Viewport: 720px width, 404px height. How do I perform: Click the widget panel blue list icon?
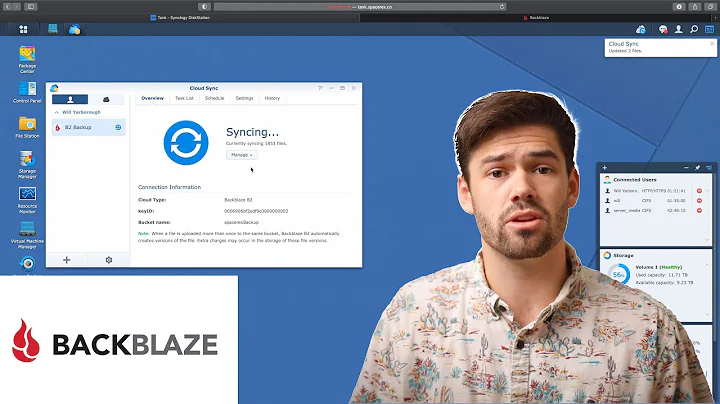pyautogui.click(x=709, y=168)
